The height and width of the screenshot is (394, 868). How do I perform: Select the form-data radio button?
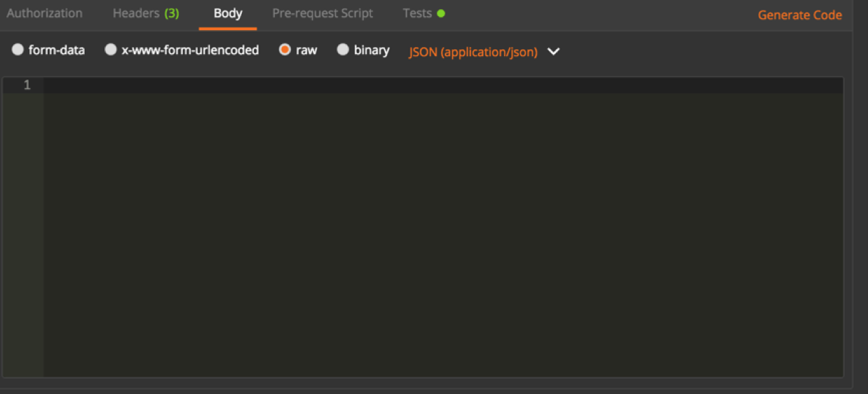pos(18,50)
